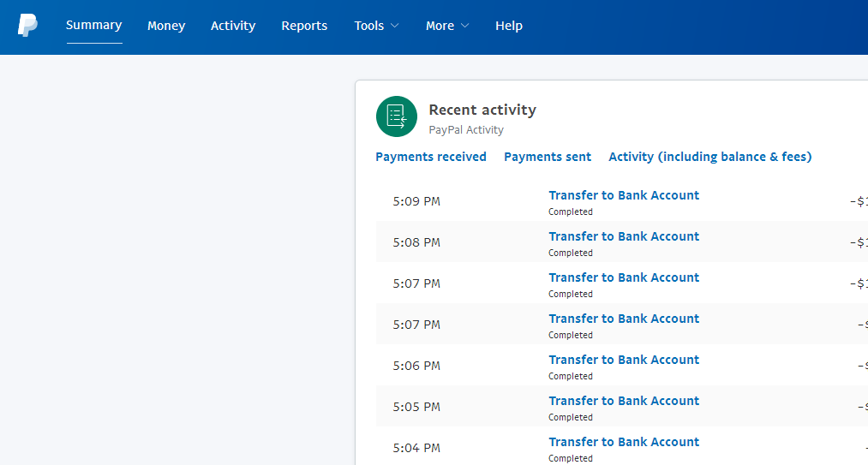868x465 pixels.
Task: Expand the Tools dropdown menu
Action: (376, 26)
